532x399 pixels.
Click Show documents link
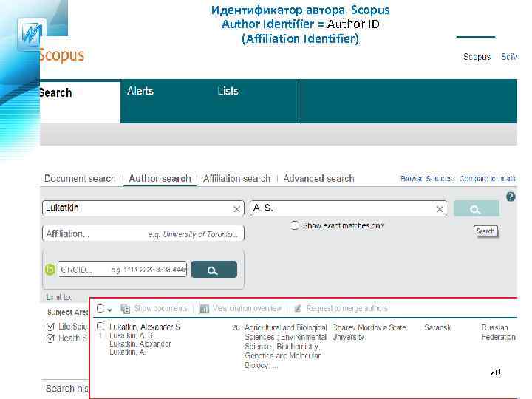[x=161, y=308]
